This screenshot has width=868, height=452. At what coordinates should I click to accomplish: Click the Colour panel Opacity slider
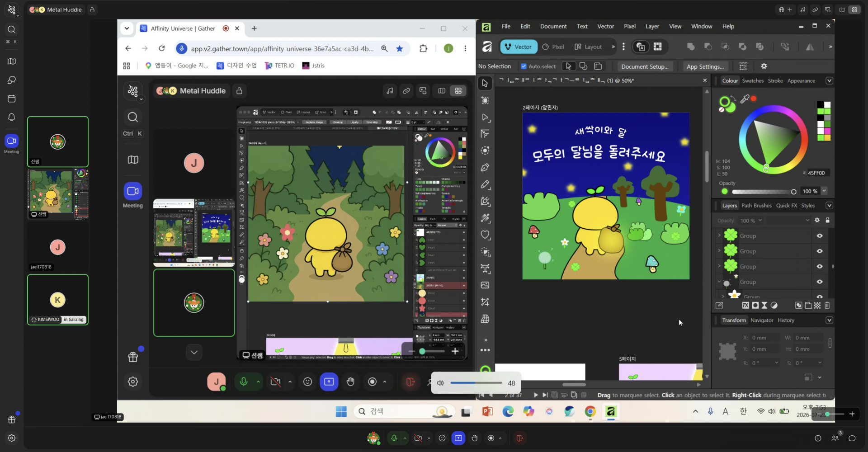tap(764, 192)
